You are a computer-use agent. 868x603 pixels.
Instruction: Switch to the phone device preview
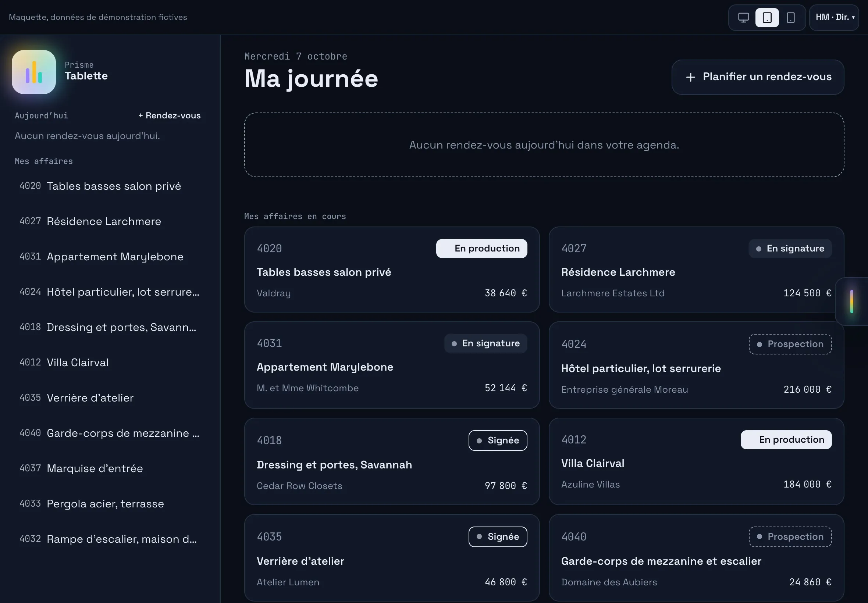(790, 17)
